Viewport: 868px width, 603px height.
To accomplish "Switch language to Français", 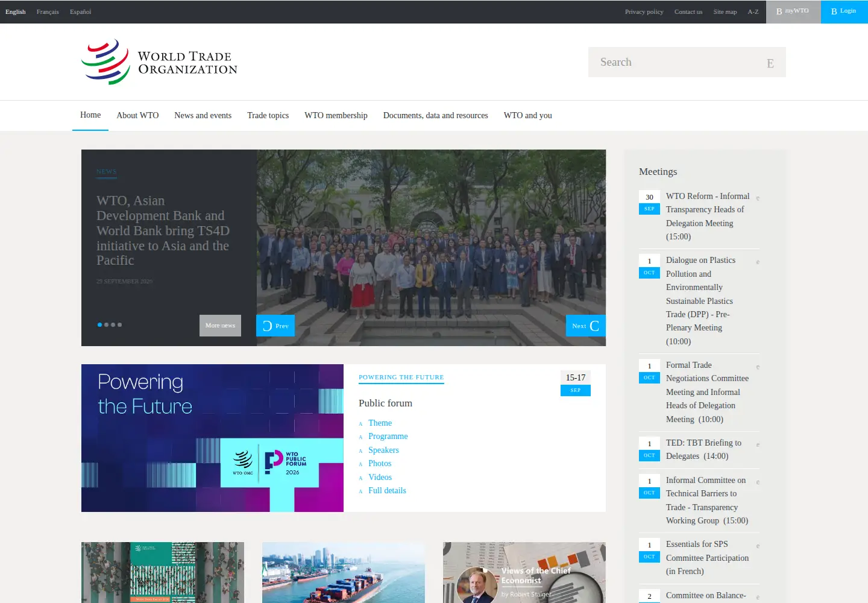I will click(x=48, y=11).
